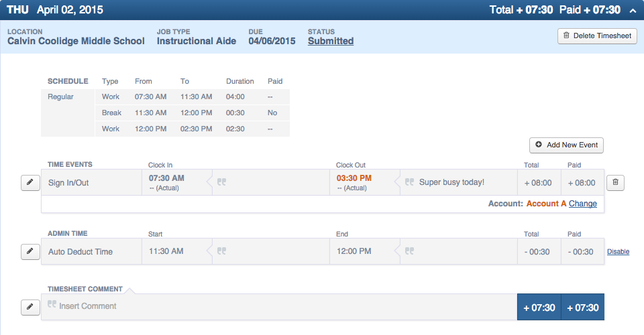The width and height of the screenshot is (644, 335).
Task: Click Clock Out comment quote icon
Action: pos(410,182)
